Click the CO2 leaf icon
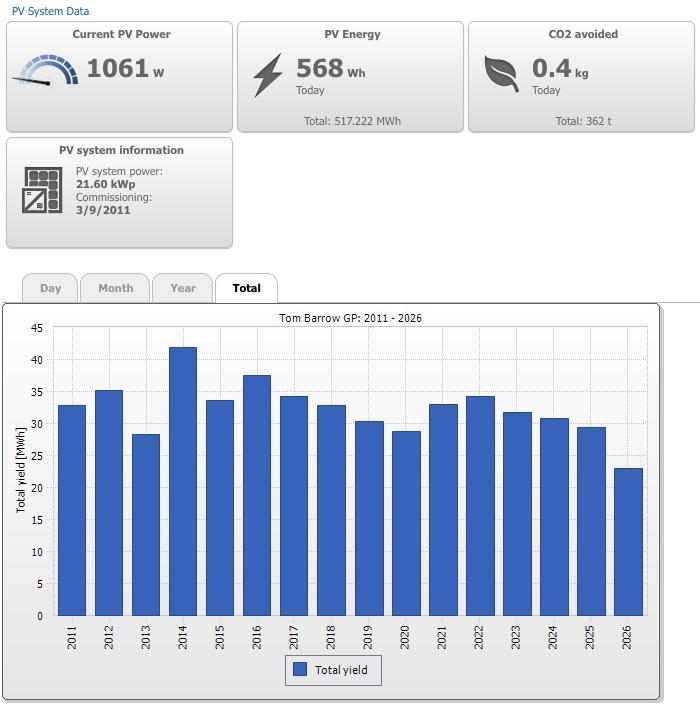Image resolution: width=700 pixels, height=706 pixels. tap(501, 74)
